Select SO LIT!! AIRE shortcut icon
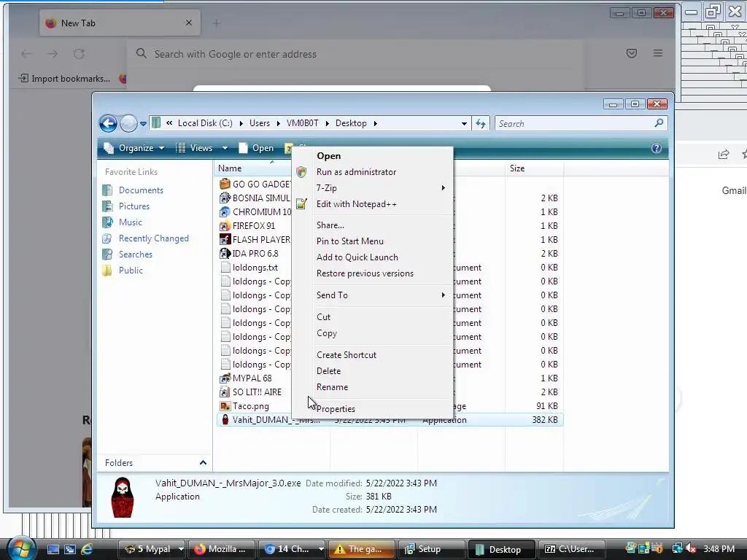 [225, 392]
